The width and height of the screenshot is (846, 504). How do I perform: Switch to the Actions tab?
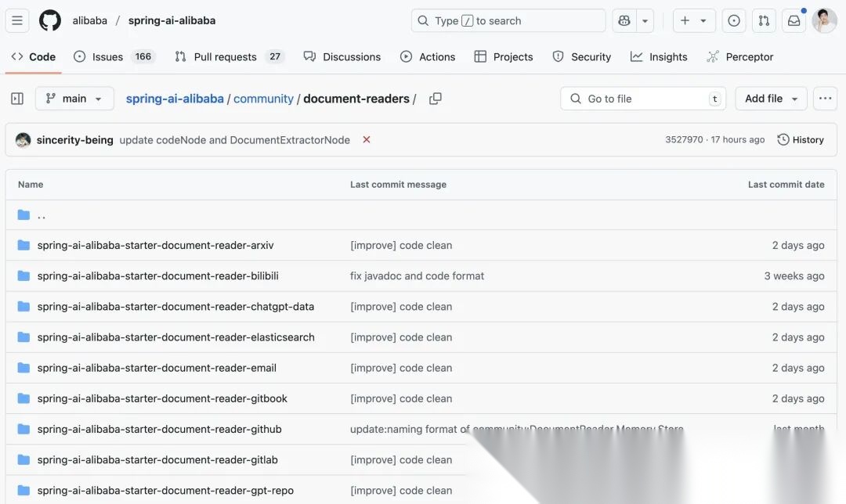pos(428,56)
